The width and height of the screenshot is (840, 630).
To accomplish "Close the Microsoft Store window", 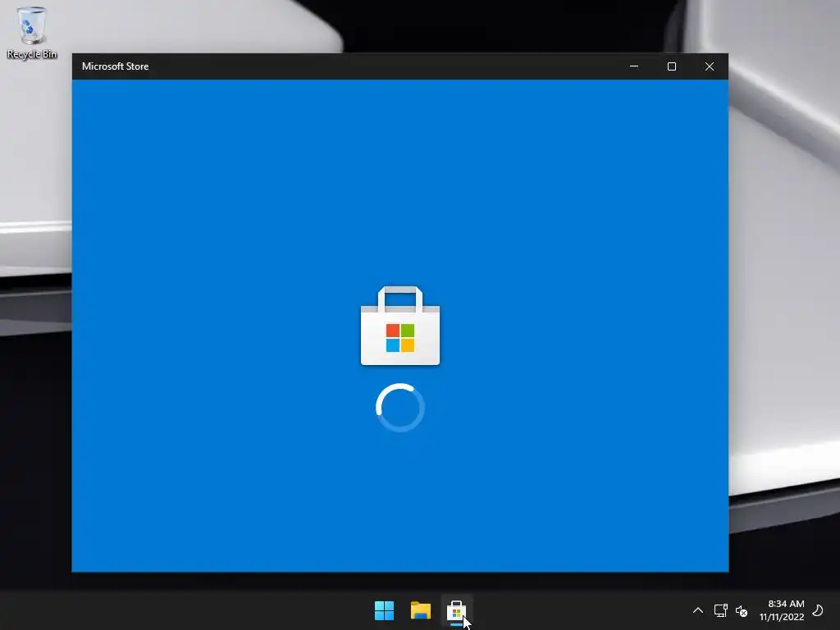I will (710, 66).
